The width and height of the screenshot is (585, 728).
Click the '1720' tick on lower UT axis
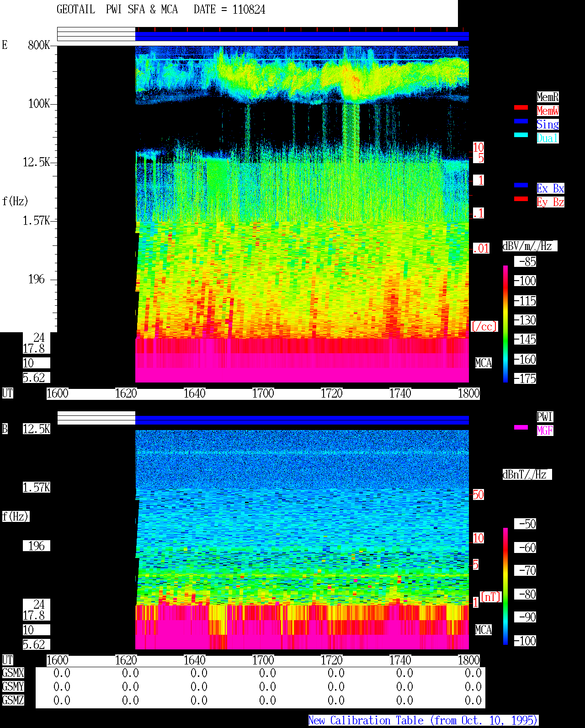pos(332,660)
